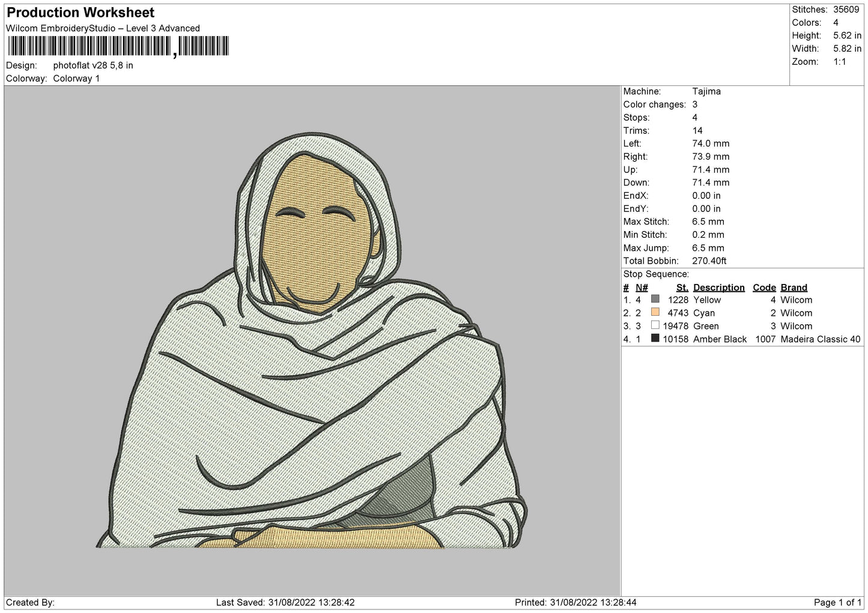868x613 pixels.
Task: Click the peach Cyan thread color swatch
Action: pos(655,312)
